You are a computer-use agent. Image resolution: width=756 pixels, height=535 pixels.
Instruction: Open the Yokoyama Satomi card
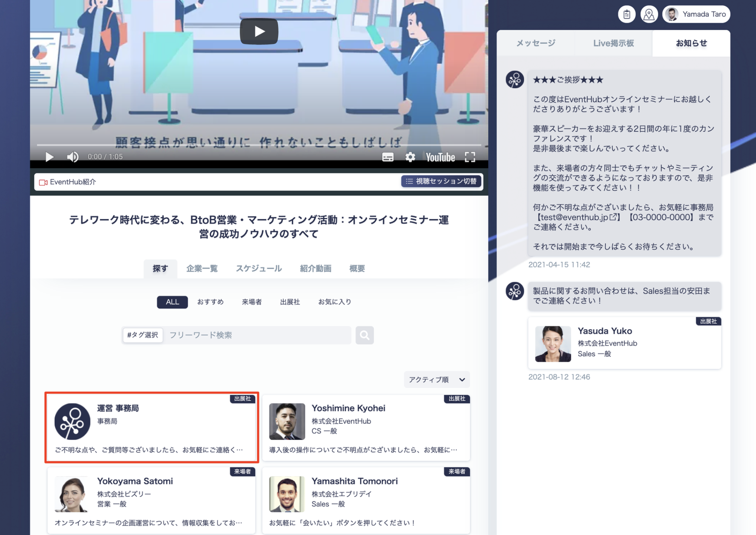tap(151, 500)
